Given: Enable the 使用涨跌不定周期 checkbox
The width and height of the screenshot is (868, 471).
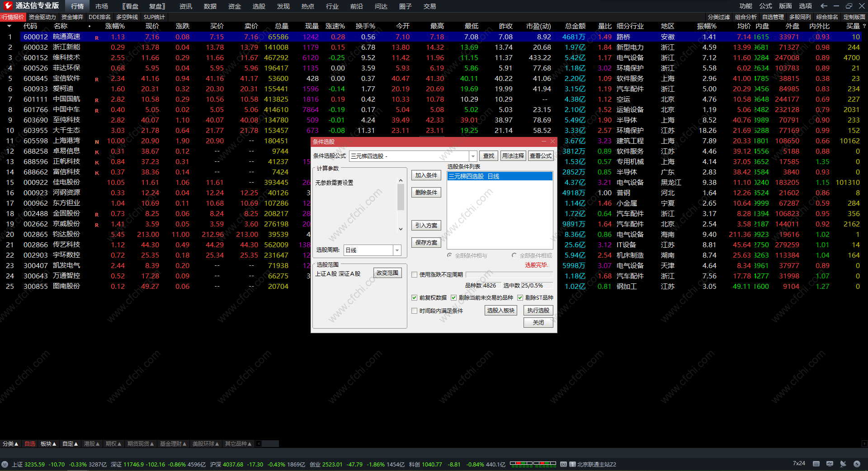Looking at the screenshot, I should pos(415,274).
